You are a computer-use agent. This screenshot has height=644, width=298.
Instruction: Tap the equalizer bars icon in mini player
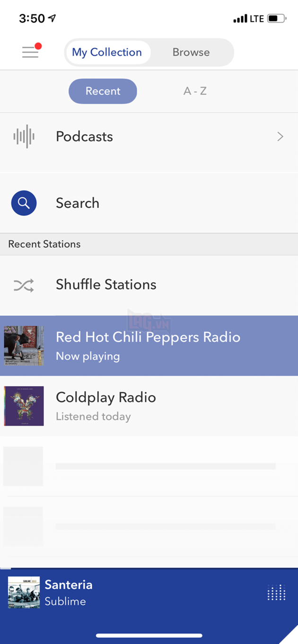click(276, 592)
